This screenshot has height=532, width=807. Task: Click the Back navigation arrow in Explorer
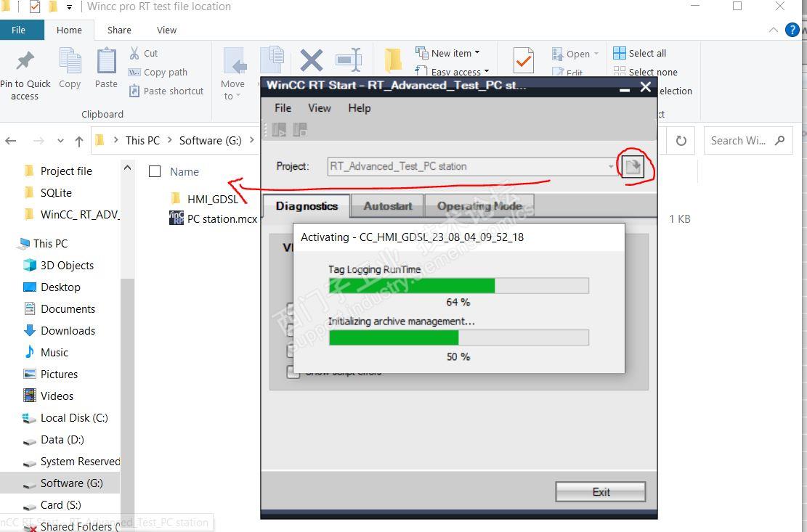(x=11, y=141)
